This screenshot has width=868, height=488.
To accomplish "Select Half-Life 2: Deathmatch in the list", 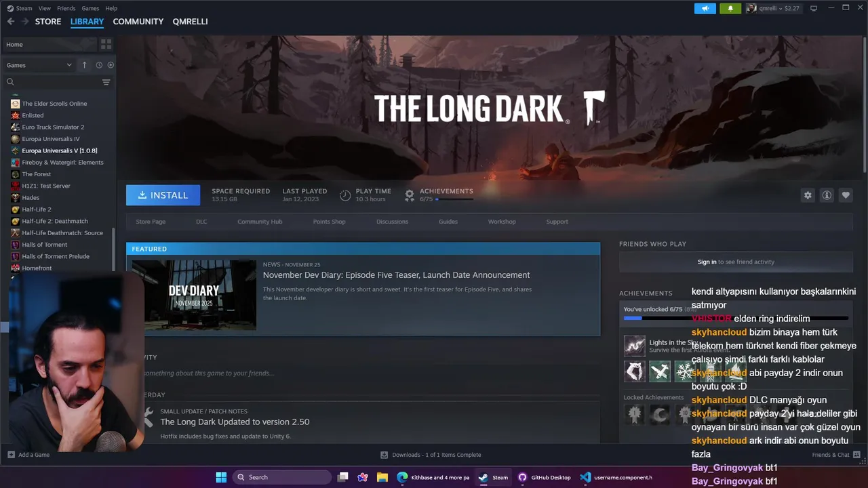I will pyautogui.click(x=54, y=221).
